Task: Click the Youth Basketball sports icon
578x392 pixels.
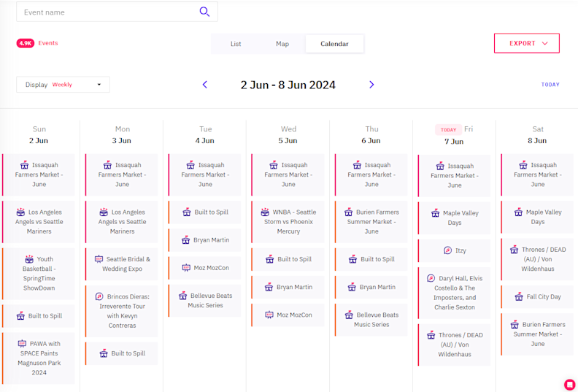Action: [29, 259]
